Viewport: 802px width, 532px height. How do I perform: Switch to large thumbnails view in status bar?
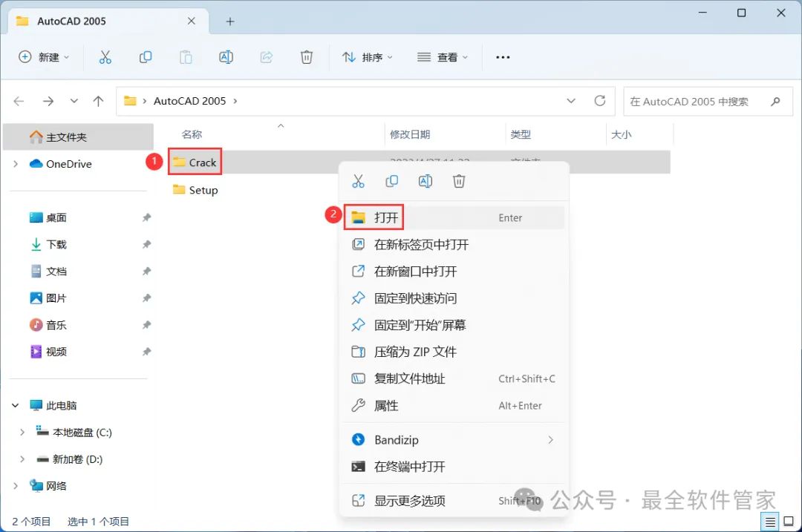[x=789, y=522]
